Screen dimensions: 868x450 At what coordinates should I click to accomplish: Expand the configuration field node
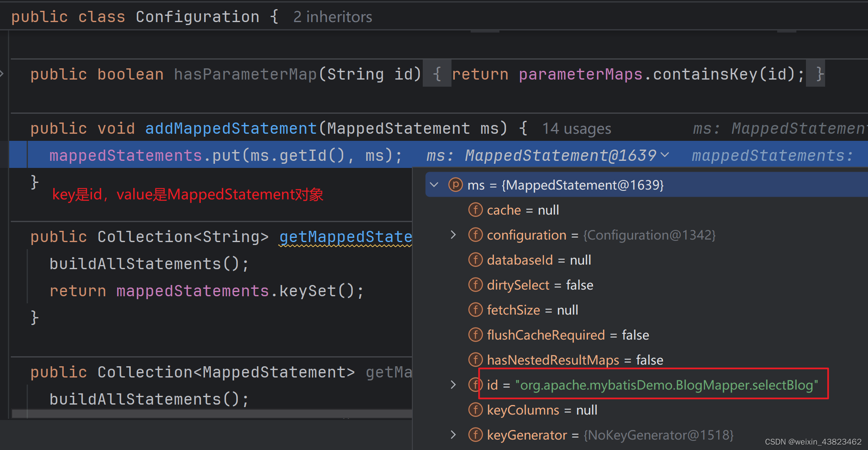point(453,235)
